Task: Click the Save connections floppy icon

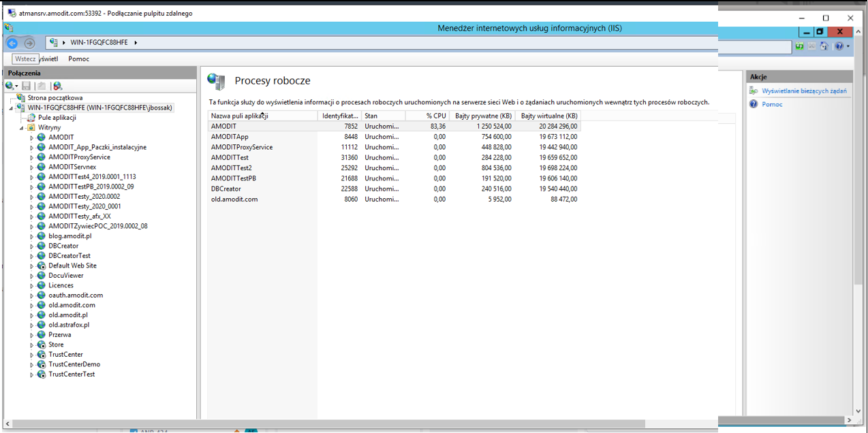Action: pyautogui.click(x=27, y=86)
